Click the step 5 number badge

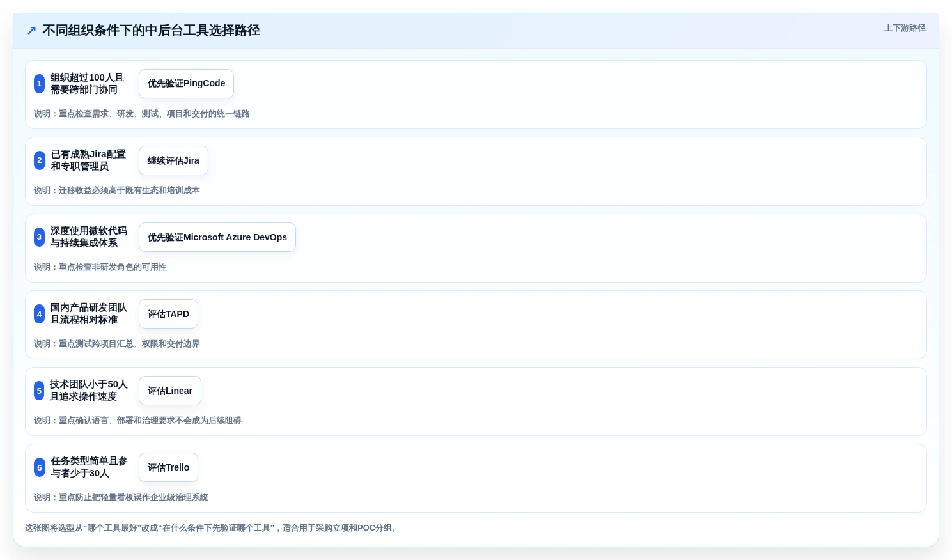[x=39, y=391]
